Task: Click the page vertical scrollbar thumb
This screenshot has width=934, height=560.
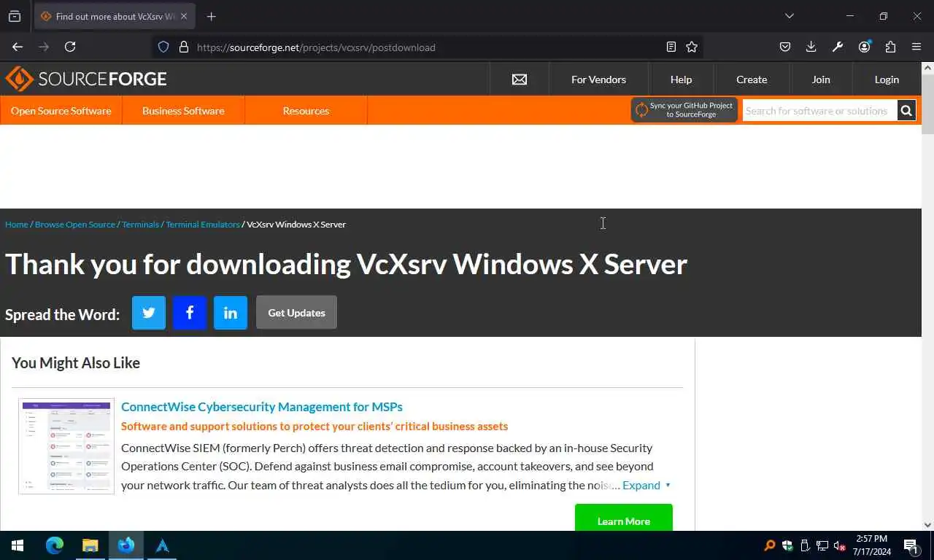Action: point(927,104)
